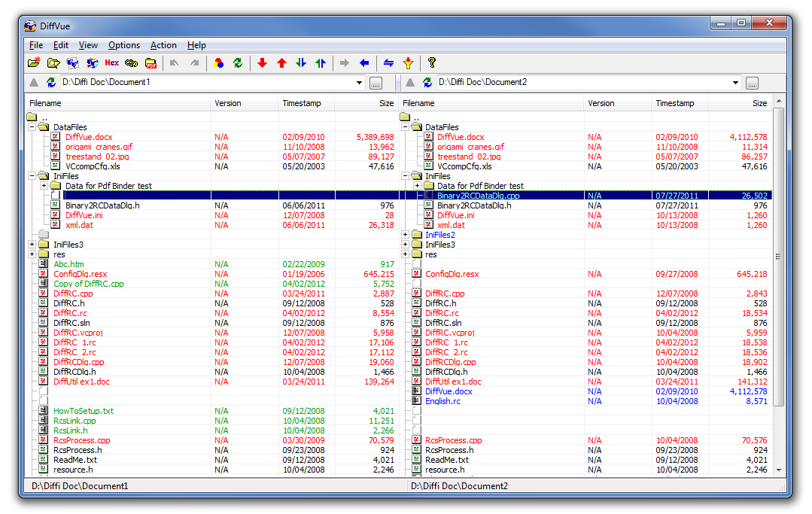Image resolution: width=812 pixels, height=514 pixels.
Task: Click the Hex compare toolbar icon
Action: click(111, 63)
